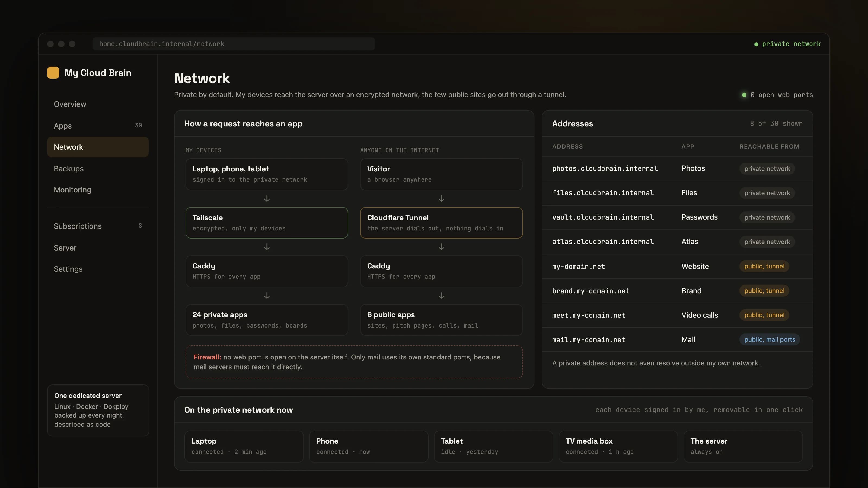Click mail.my-domain.net address
868x488 pixels.
(589, 339)
